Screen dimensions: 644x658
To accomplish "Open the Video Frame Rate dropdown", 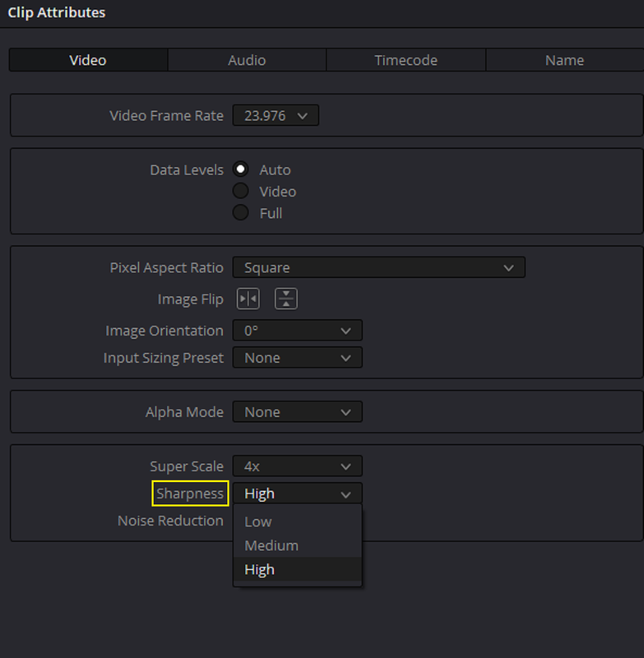I will pyautogui.click(x=276, y=115).
